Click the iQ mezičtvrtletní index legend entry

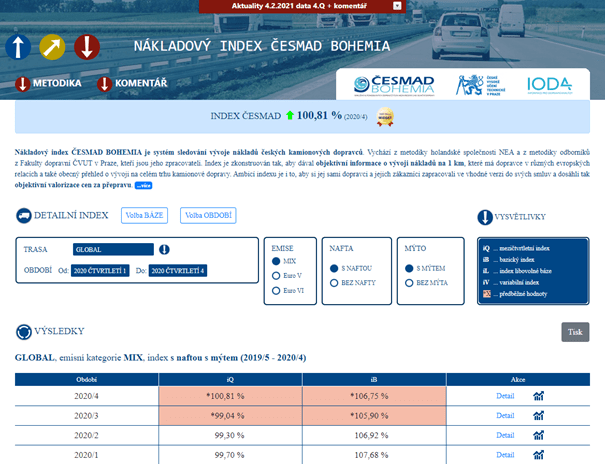click(x=516, y=248)
